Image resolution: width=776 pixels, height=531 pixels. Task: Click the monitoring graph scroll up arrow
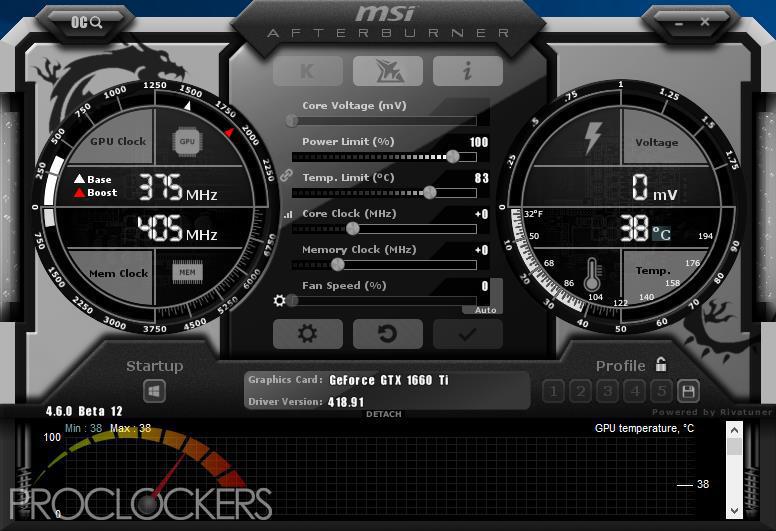734,430
